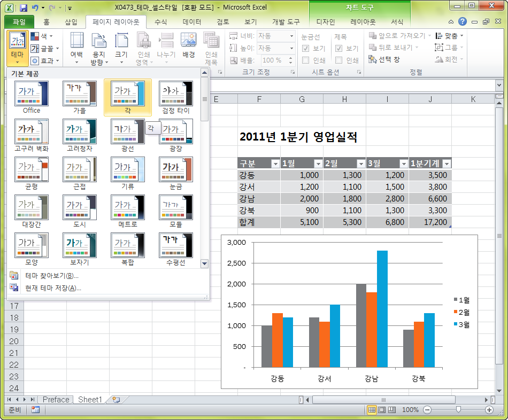Open the 1분기계 column filter dropdown
This screenshot has height=420, width=508.
point(447,164)
